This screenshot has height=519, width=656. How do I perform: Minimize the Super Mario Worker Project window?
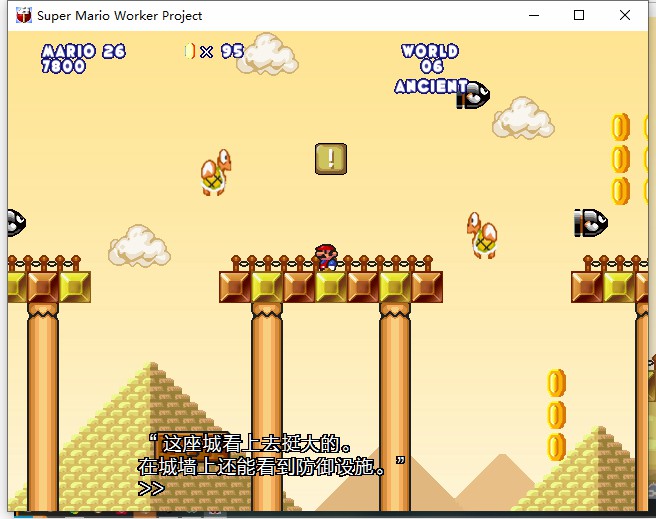click(x=534, y=15)
